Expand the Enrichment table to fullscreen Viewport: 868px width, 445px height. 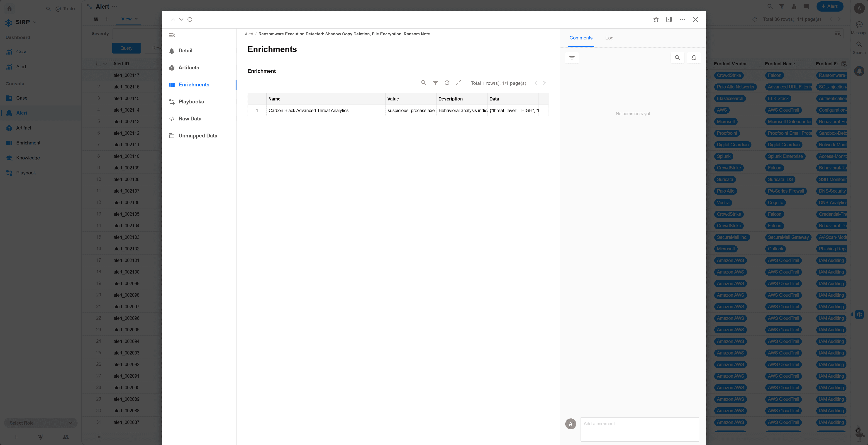point(458,83)
